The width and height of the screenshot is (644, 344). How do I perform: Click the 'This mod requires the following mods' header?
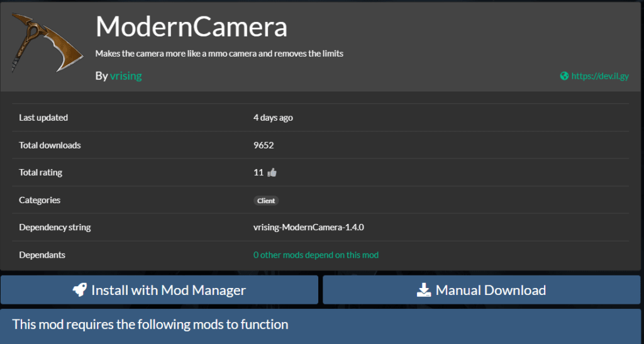pos(150,325)
